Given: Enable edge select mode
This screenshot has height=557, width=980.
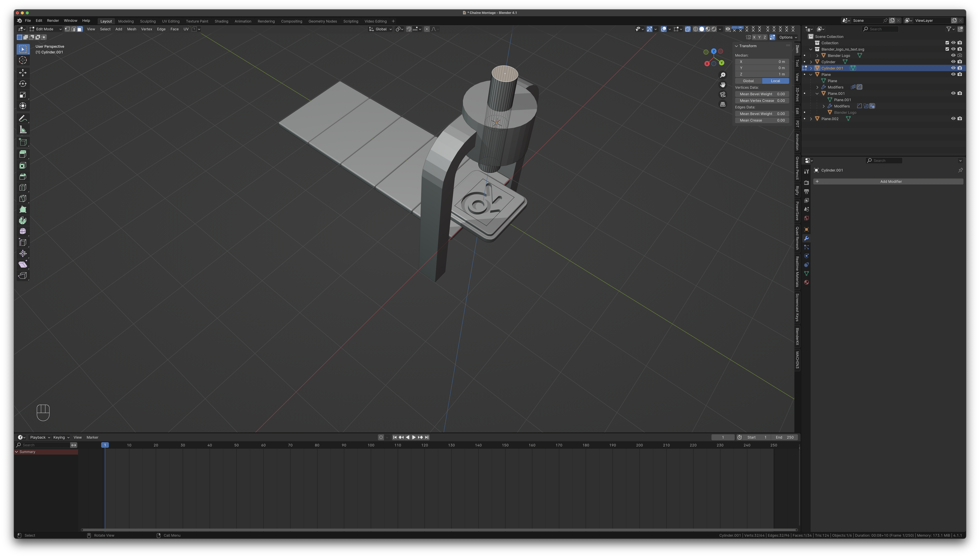Looking at the screenshot, I should point(74,29).
